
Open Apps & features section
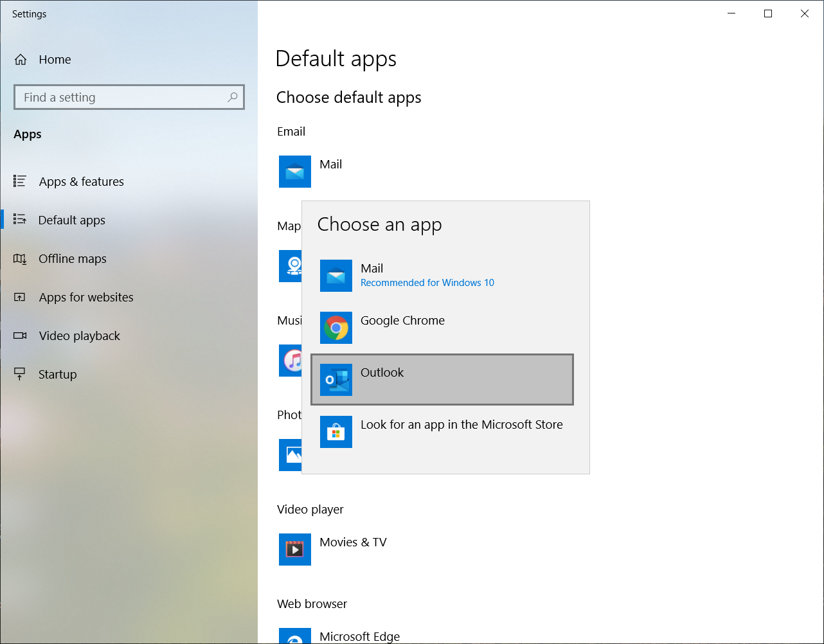point(129,181)
